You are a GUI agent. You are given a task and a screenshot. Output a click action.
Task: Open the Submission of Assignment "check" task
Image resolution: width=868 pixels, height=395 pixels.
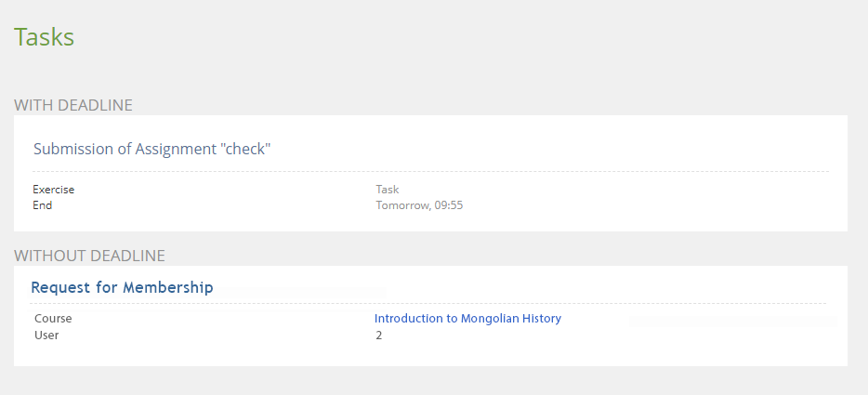(151, 149)
